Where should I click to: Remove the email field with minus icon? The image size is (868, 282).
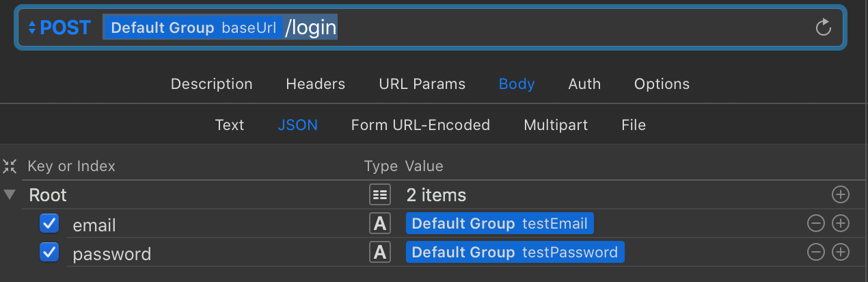click(x=816, y=224)
